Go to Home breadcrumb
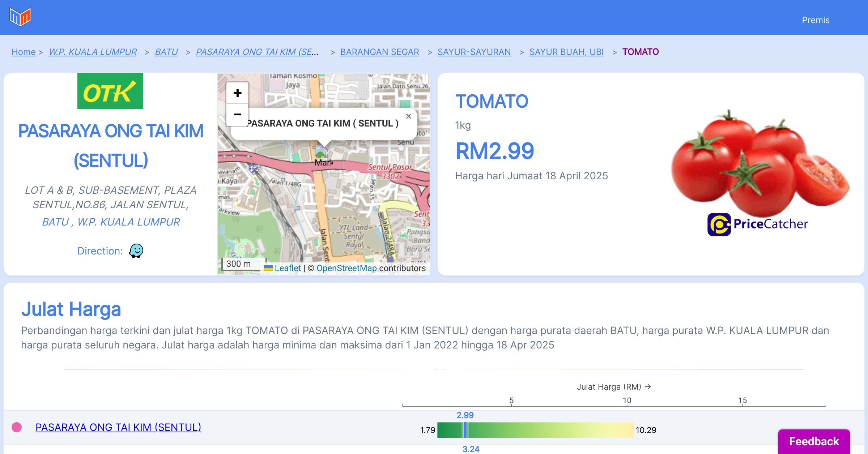Image resolution: width=868 pixels, height=454 pixels. pyautogui.click(x=24, y=52)
